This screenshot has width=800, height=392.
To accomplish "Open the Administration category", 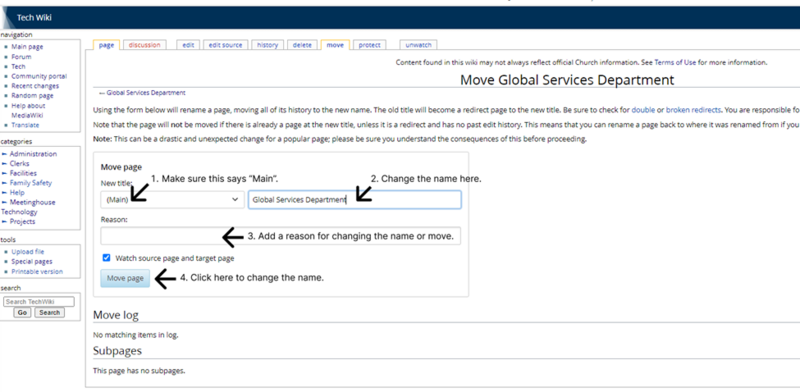I will (33, 154).
